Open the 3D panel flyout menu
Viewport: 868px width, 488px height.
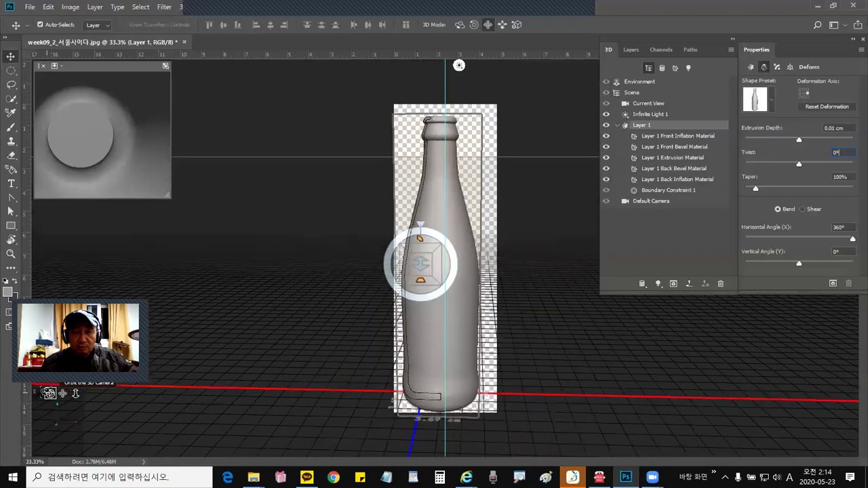(731, 49)
